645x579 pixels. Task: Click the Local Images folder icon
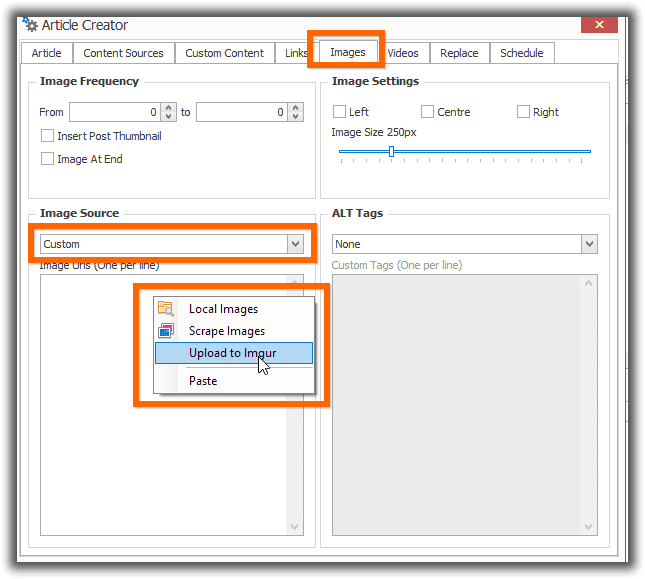166,308
